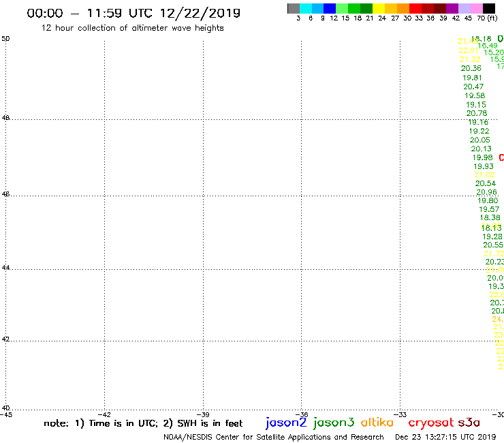Click the wave height value 19.98

(x=482, y=157)
